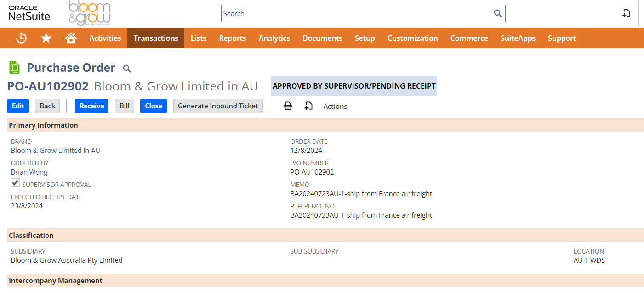Click the P/O Number value PO-AU102902
The image size is (644, 293).
tap(312, 172)
